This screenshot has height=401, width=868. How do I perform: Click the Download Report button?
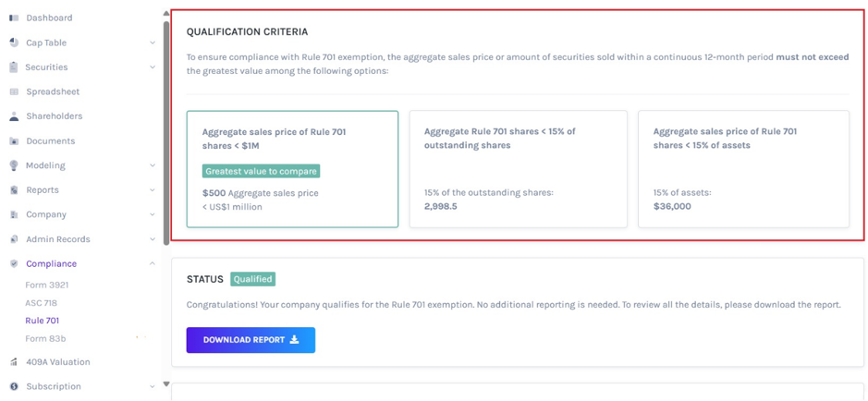(251, 340)
